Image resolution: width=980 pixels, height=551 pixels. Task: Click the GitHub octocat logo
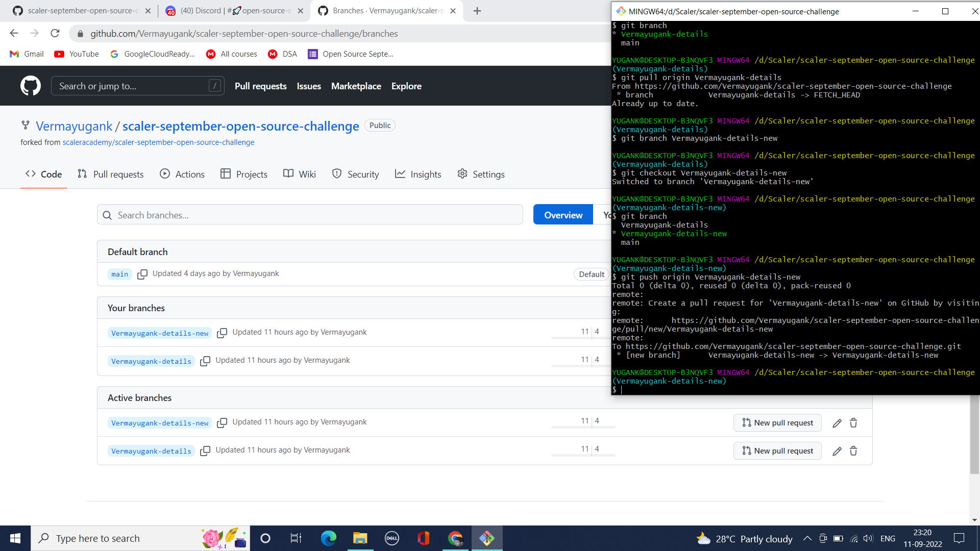pos(30,86)
